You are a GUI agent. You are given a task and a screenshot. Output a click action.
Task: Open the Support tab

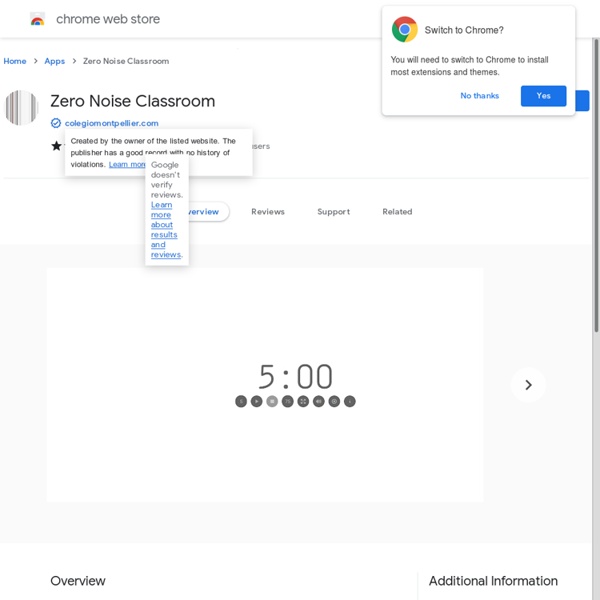[333, 212]
